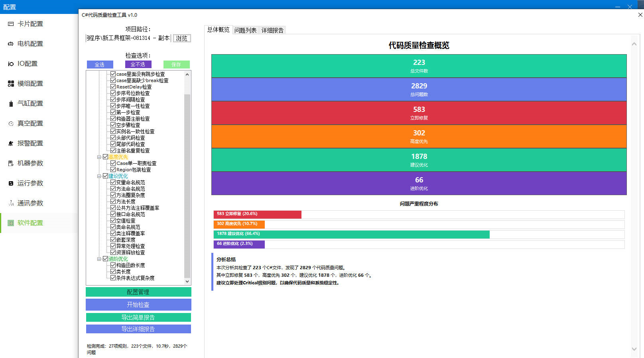Click the 223 总文件数 card
Viewport: 644px width, 358px height.
(419, 66)
